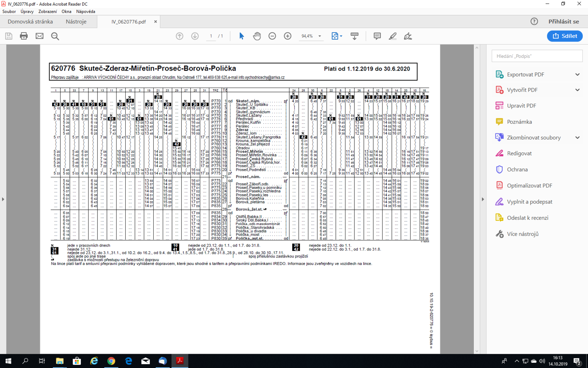Open the Soubor menu
The height and width of the screenshot is (368, 588).
click(9, 11)
